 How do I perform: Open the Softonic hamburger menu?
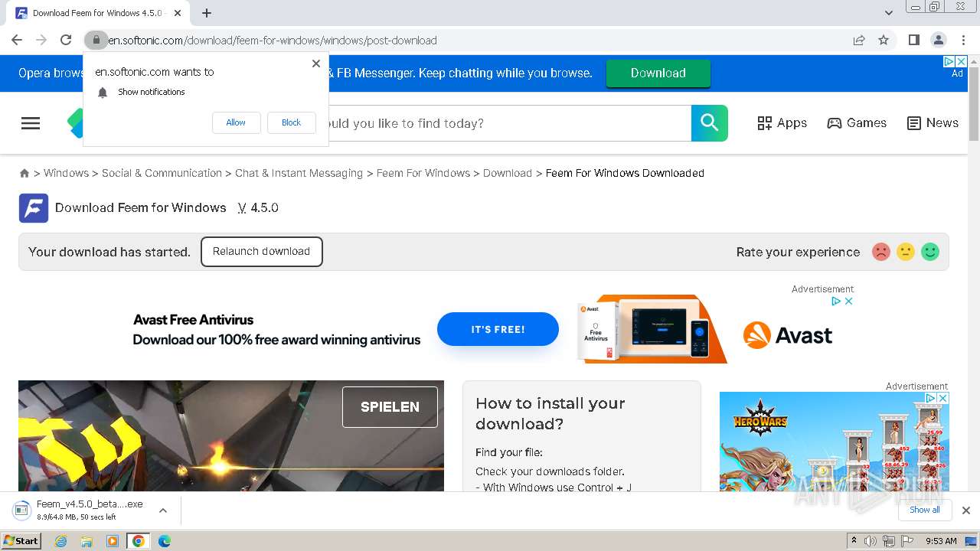31,123
